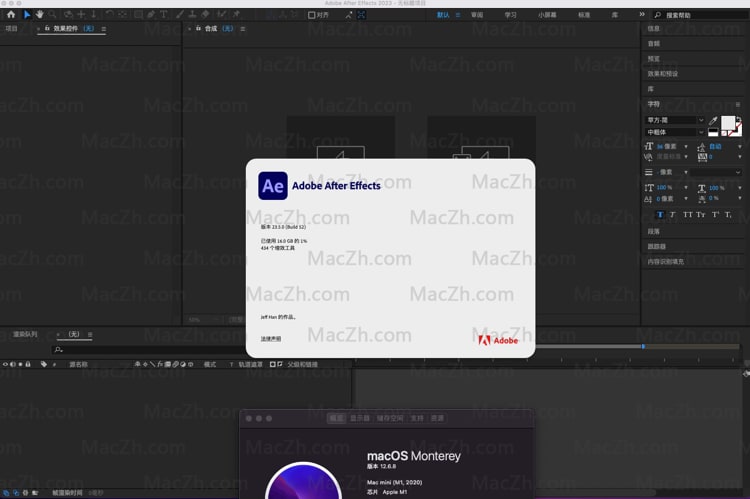Screen dimensions: 750x499
Task: Select the Brush tool
Action: (180, 15)
